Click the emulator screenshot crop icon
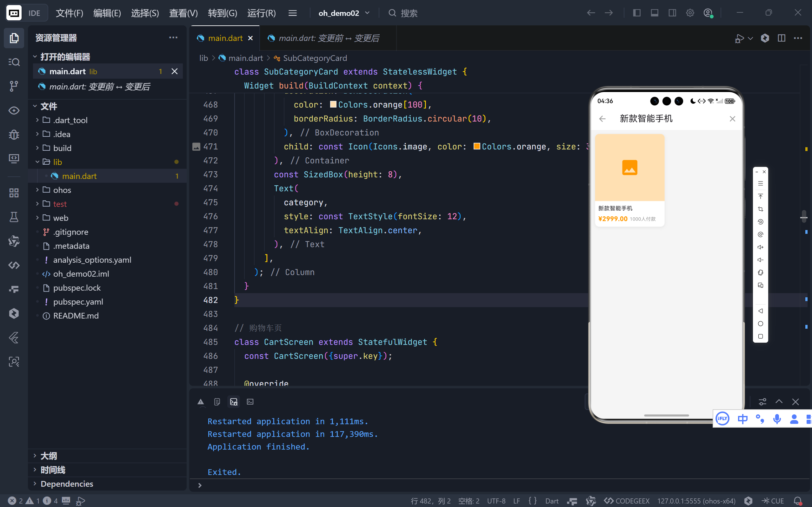The height and width of the screenshot is (507, 812). 760,209
